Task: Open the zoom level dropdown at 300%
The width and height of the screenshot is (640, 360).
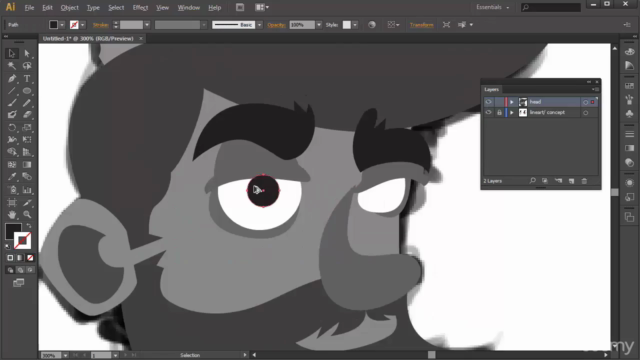Action: pos(65,356)
